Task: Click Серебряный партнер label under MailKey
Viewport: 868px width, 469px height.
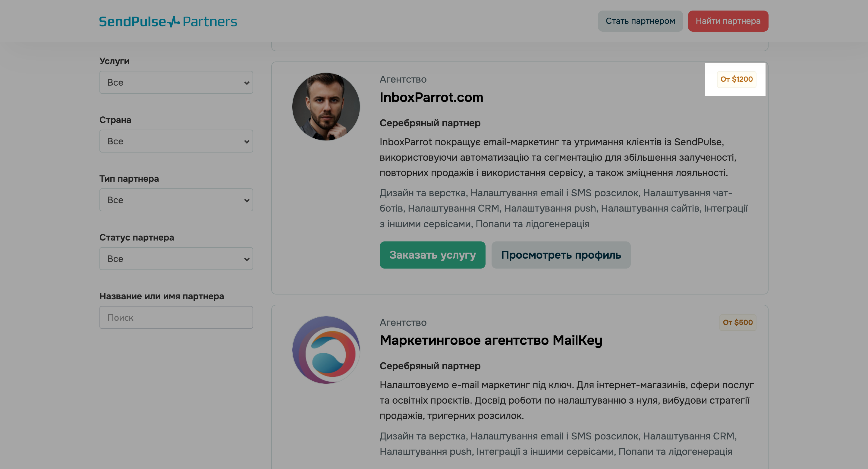Action: tap(430, 366)
